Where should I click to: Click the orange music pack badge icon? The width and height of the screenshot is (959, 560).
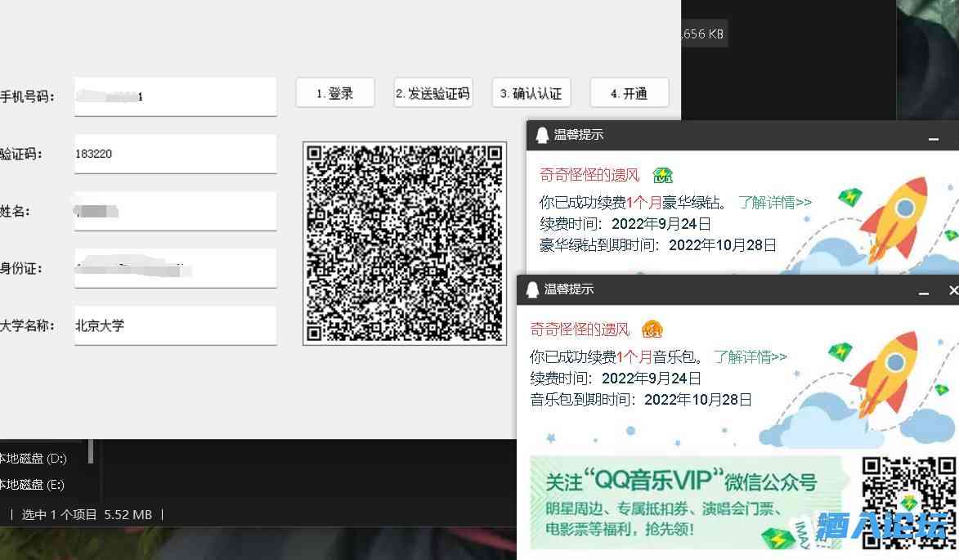point(652,329)
